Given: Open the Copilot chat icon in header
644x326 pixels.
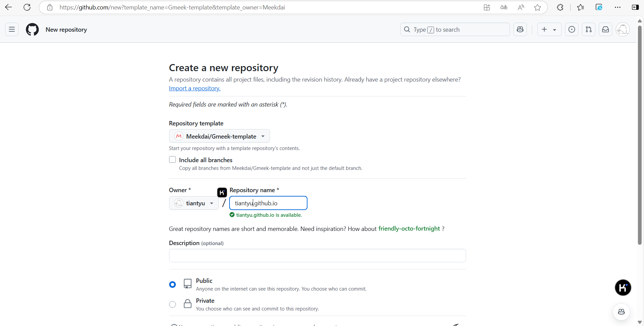Looking at the screenshot, I should click(x=520, y=30).
